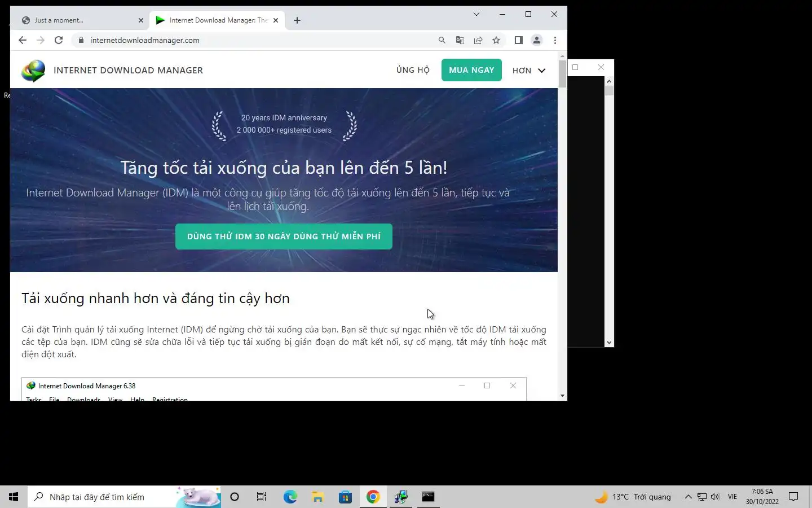Click the address bar URL
Screen dimensions: 812x508
[145, 40]
